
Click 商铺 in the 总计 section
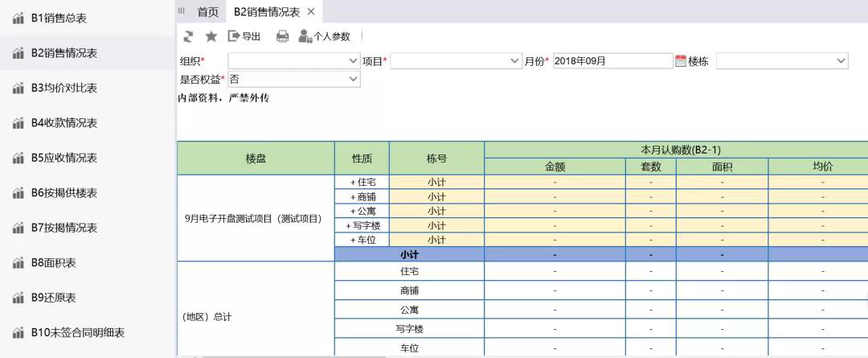click(x=409, y=290)
